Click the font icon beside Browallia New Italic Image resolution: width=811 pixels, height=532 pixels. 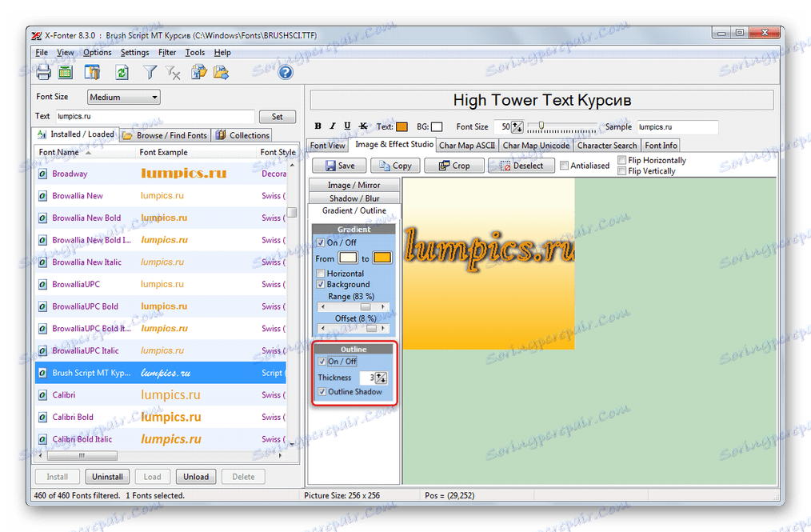click(43, 262)
